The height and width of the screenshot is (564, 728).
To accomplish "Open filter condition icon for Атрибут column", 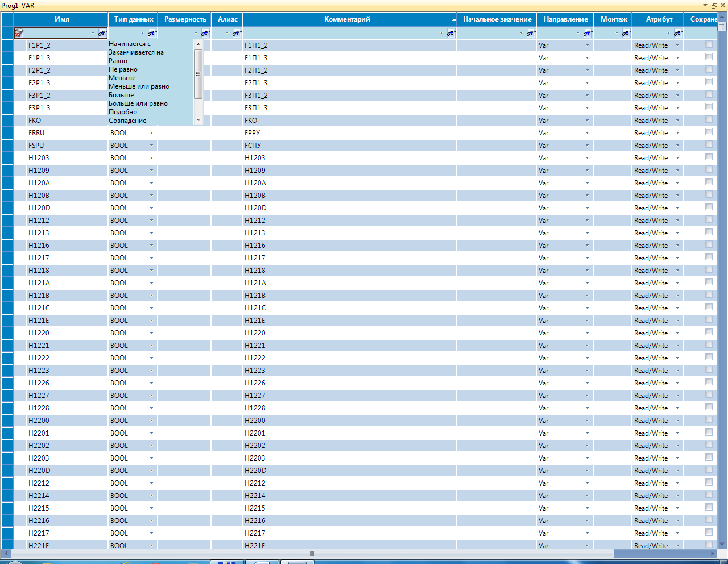I will (x=678, y=33).
